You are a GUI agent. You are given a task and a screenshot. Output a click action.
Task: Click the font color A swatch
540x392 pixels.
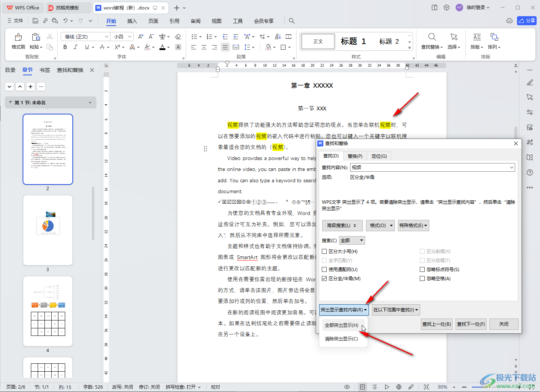[x=162, y=47]
